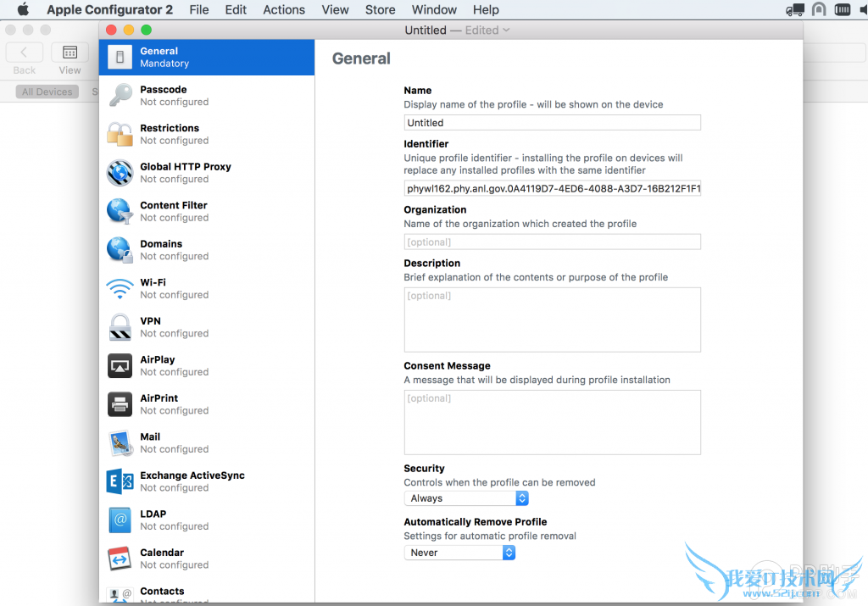Select the LDAP row label
868x606 pixels.
pyautogui.click(x=153, y=514)
